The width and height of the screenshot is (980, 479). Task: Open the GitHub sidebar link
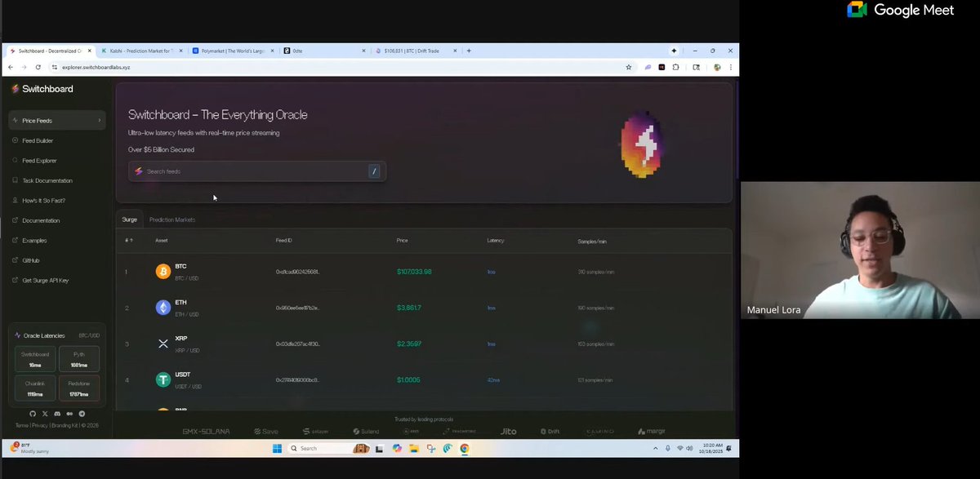click(30, 260)
